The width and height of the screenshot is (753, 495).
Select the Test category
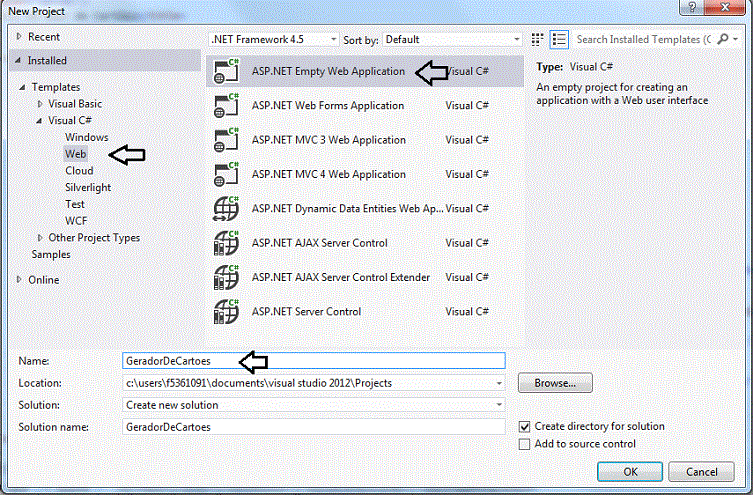(75, 205)
